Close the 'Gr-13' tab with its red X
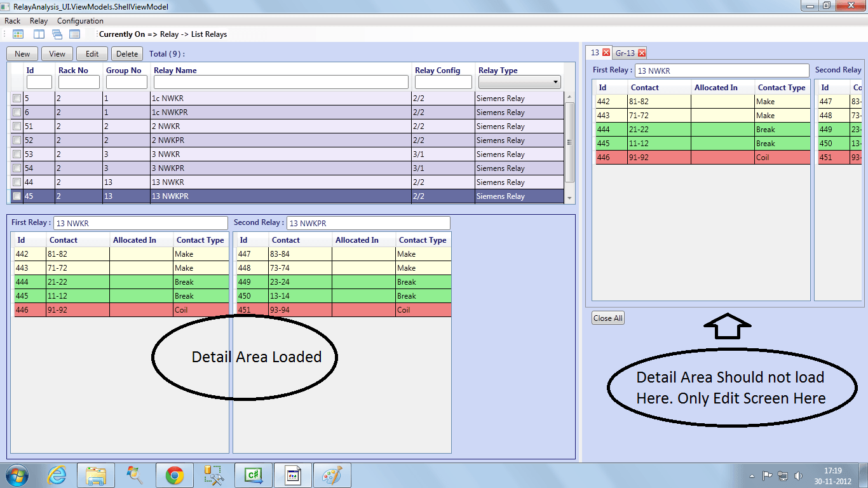 [x=642, y=53]
